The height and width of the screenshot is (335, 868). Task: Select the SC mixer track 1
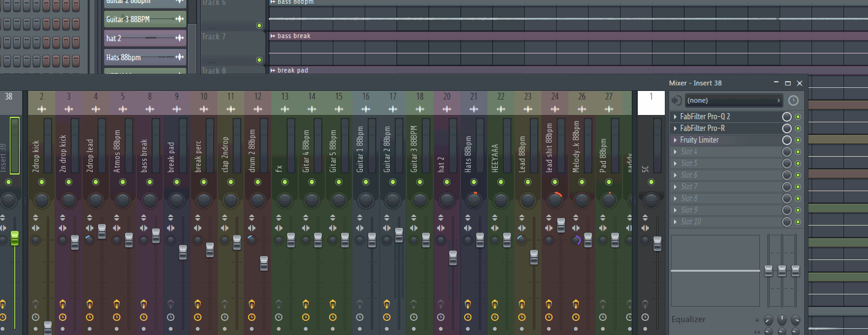pos(651,97)
